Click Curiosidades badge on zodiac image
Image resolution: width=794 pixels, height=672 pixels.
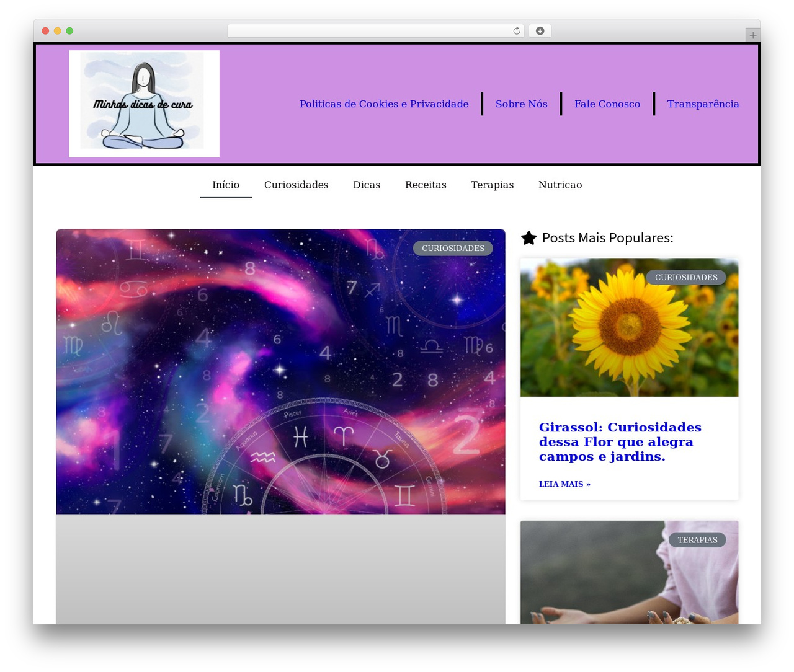pyautogui.click(x=453, y=249)
